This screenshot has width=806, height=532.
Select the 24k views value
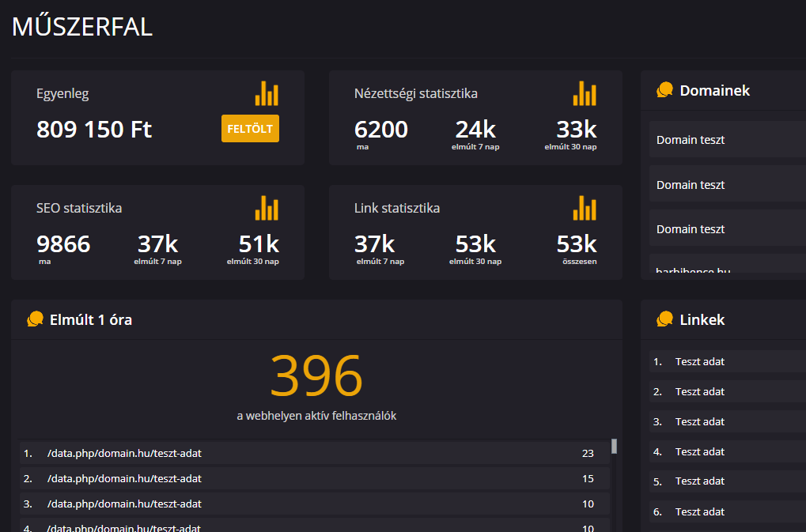475,130
